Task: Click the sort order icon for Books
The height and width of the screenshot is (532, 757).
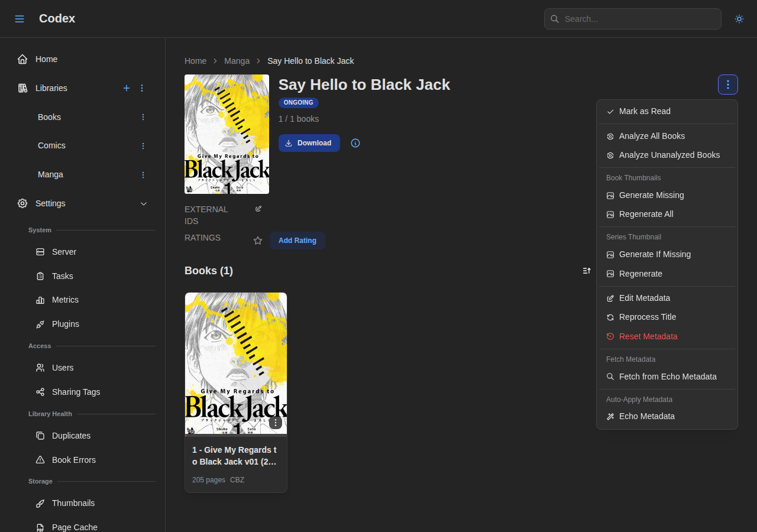Action: [587, 271]
